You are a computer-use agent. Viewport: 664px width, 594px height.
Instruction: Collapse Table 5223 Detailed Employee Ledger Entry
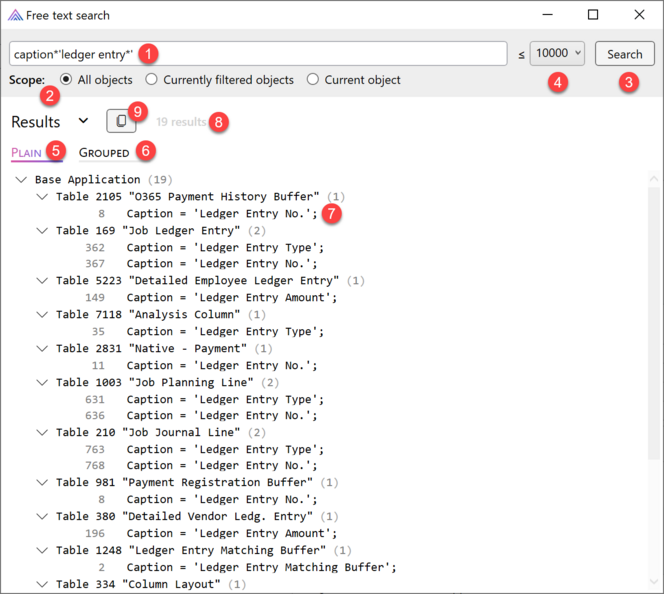click(42, 281)
